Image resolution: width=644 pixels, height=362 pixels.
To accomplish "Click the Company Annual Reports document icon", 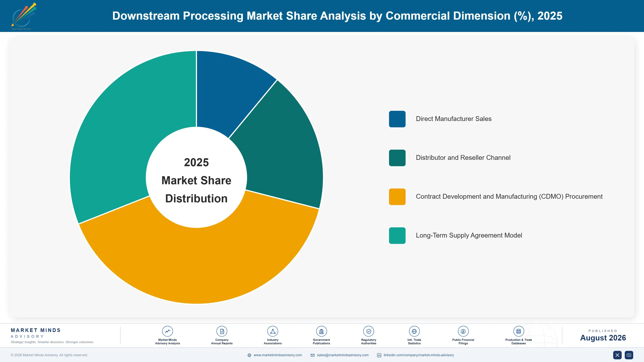I will [222, 331].
